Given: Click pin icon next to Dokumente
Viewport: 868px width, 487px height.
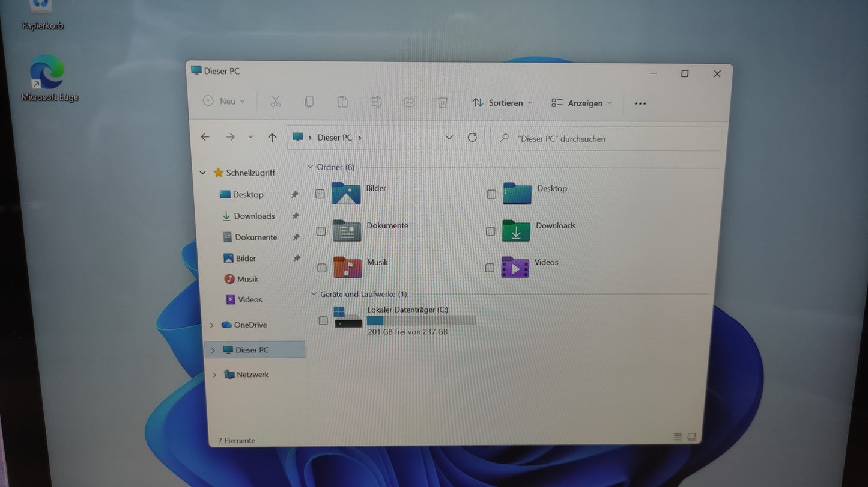Looking at the screenshot, I should (x=296, y=237).
